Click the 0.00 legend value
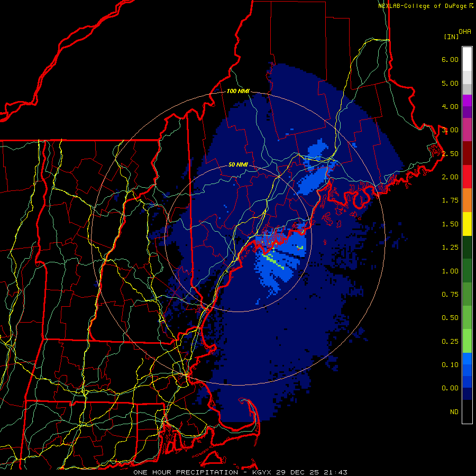Viewport: 476px width, 476px height. (450, 388)
